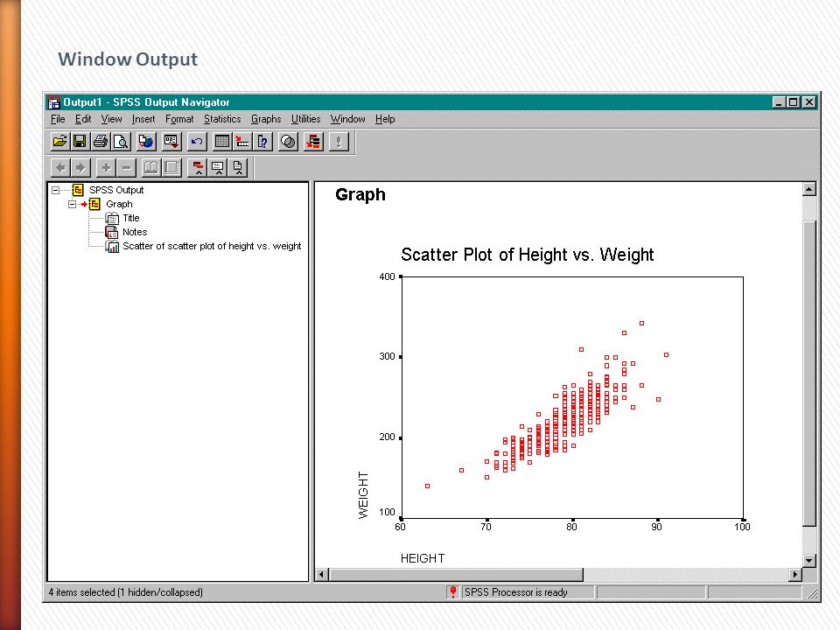Screen dimensions: 840x630
Task: Click the 'Graph' heading in output pane
Action: coord(360,194)
